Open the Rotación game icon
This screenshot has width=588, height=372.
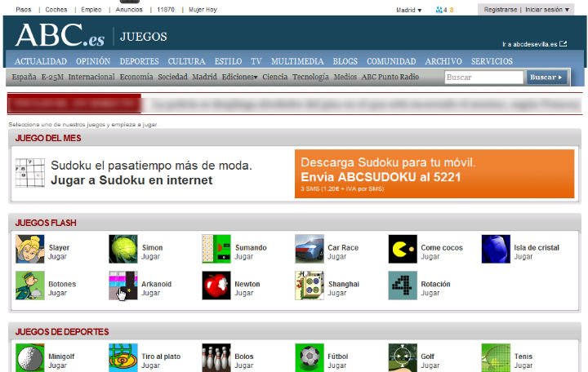403,285
